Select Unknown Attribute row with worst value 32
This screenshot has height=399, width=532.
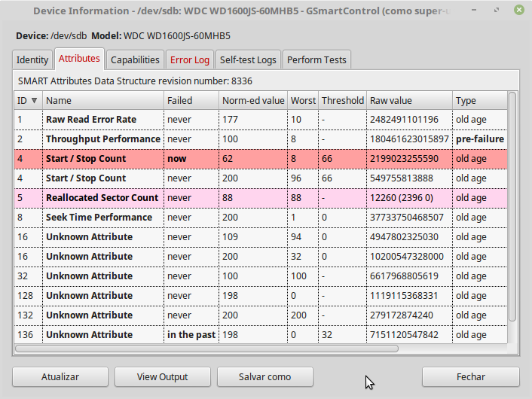pyautogui.click(x=261, y=256)
